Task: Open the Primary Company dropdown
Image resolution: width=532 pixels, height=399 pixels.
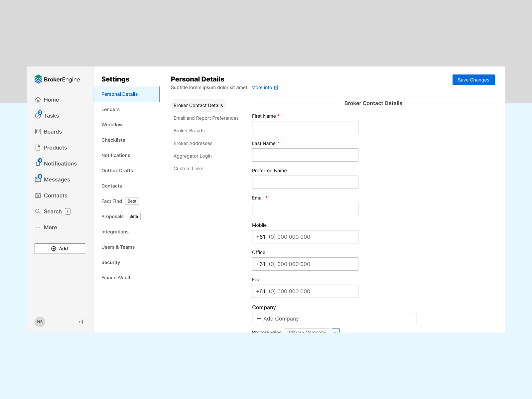Action: tap(307, 332)
